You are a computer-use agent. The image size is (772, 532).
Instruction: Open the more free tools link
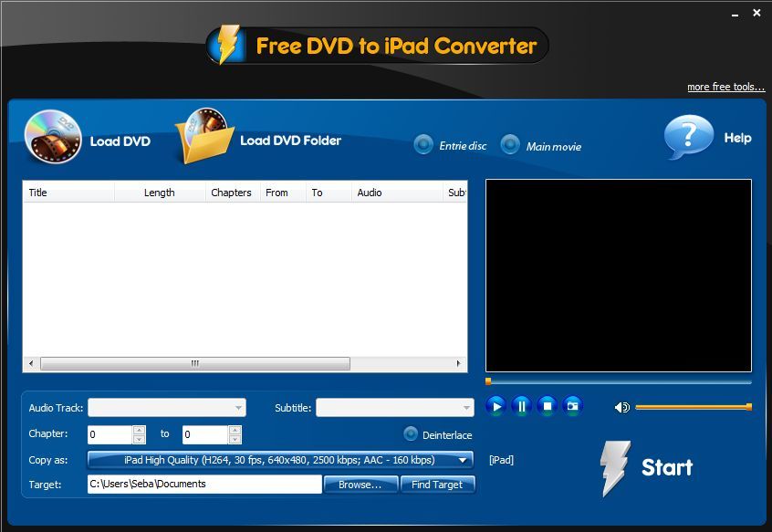[725, 87]
